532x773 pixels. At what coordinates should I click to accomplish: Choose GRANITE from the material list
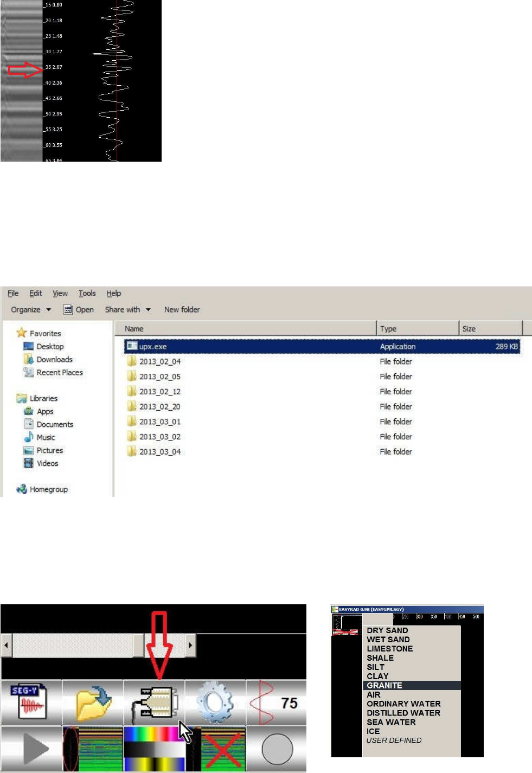412,686
